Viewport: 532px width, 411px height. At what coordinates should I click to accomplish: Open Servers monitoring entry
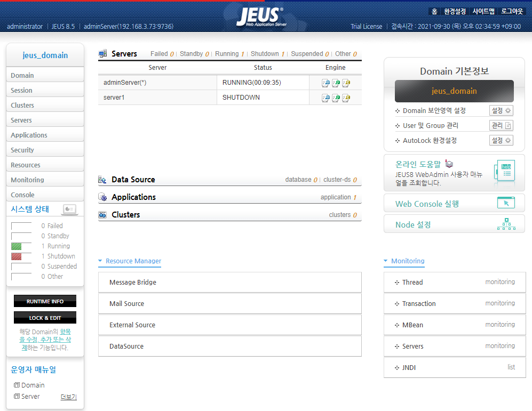coord(455,346)
